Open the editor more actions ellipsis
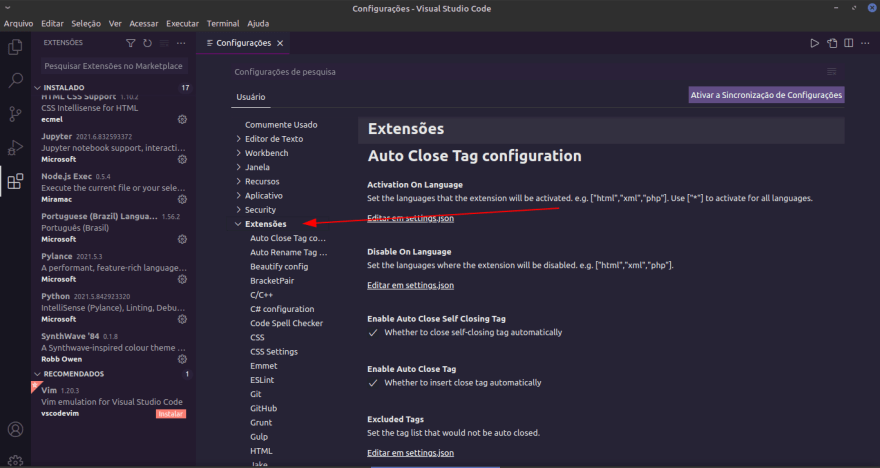 865,43
